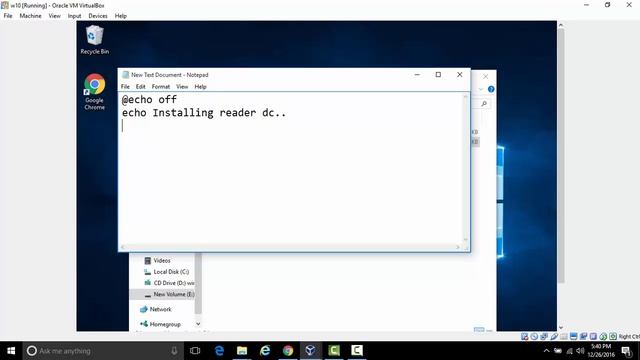Open the green Camtasia taskbar icon
The image size is (640, 360).
[x=334, y=351]
